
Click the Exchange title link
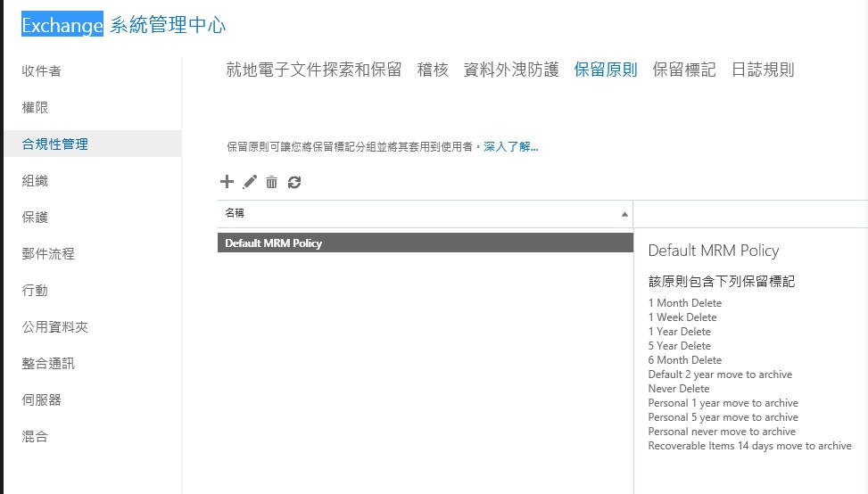(x=62, y=25)
